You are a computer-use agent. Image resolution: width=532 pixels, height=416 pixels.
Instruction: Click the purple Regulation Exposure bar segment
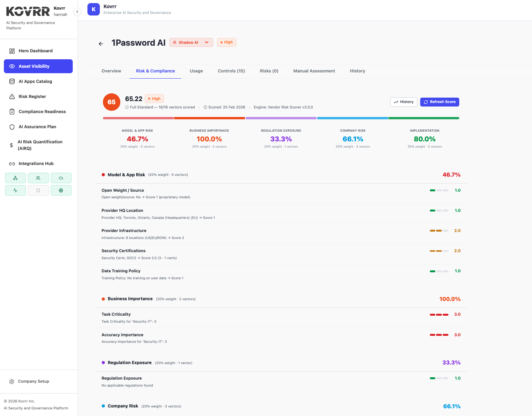coord(281,118)
